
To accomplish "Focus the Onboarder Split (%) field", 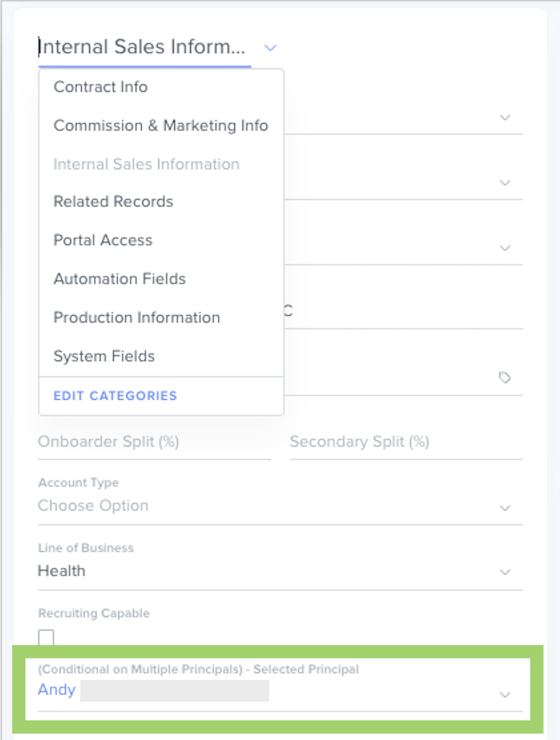I will click(x=153, y=442).
